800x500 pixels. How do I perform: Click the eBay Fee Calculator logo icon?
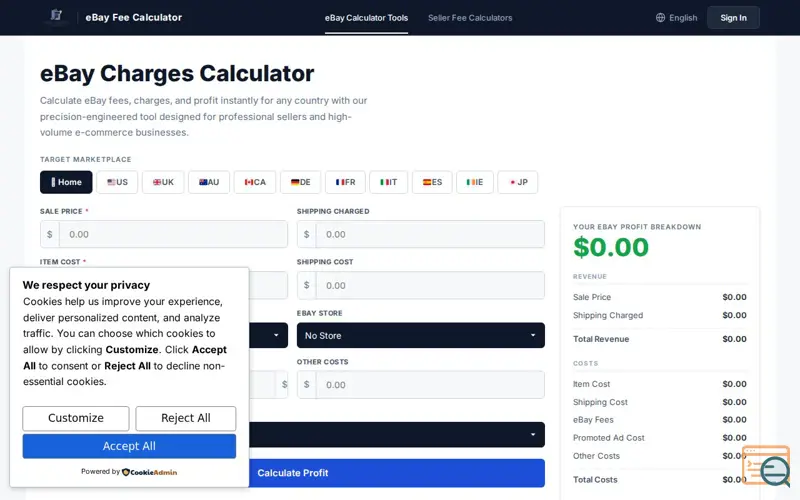pos(56,16)
